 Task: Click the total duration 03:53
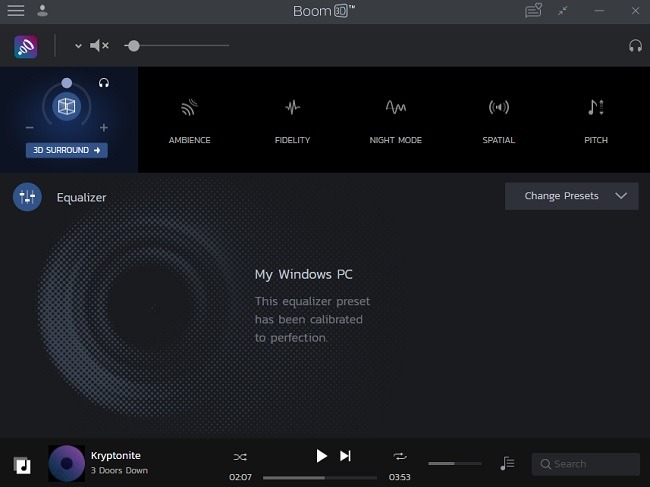(x=400, y=477)
